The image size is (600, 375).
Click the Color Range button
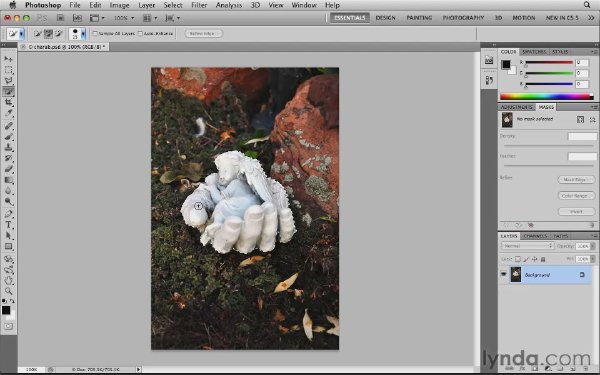tap(576, 196)
